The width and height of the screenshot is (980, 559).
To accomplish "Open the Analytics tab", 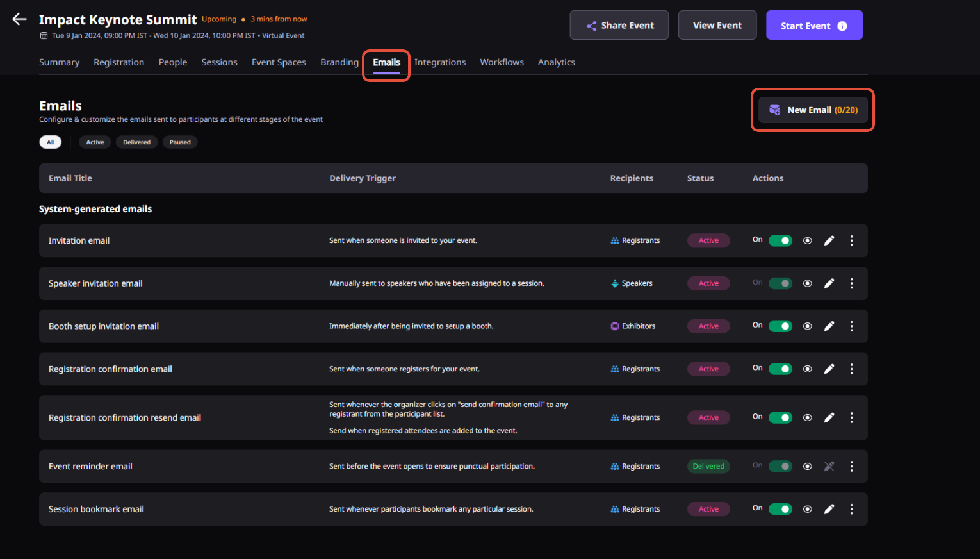I will tap(556, 62).
